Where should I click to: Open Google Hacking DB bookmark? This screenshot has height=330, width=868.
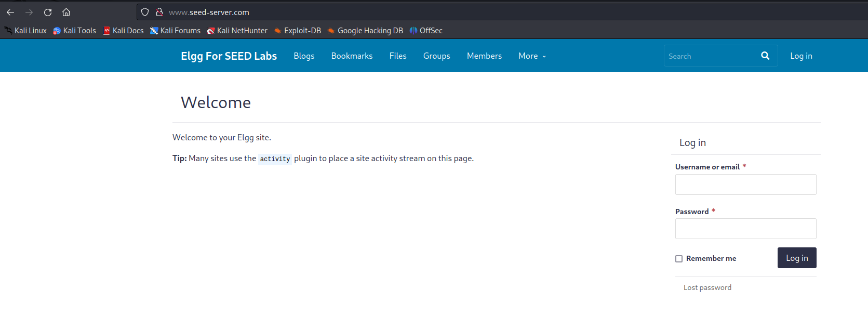[x=365, y=31]
